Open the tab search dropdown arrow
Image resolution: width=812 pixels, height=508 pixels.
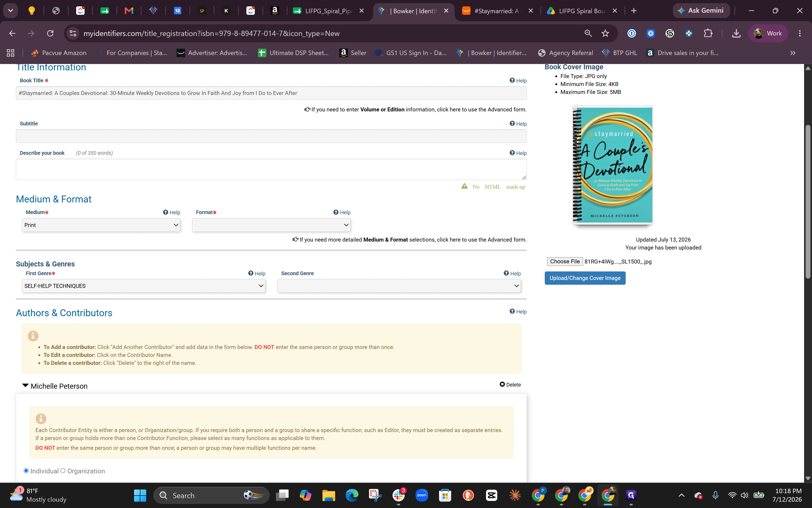[10, 11]
